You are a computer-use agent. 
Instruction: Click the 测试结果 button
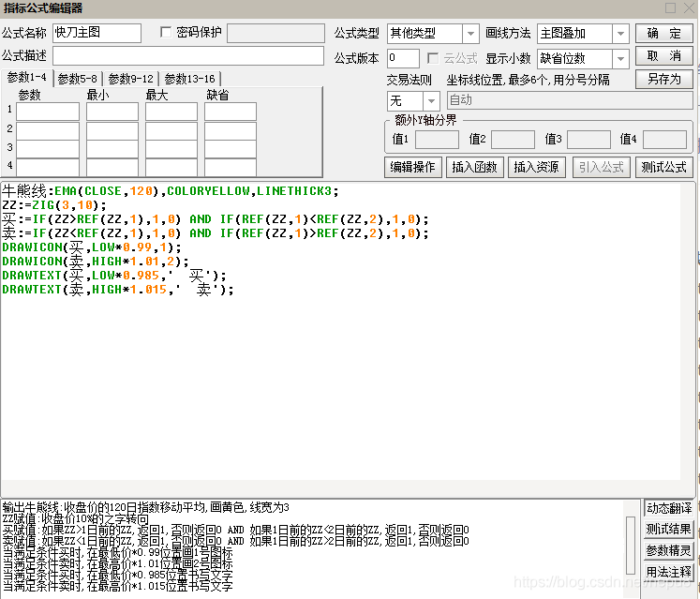pos(669,530)
